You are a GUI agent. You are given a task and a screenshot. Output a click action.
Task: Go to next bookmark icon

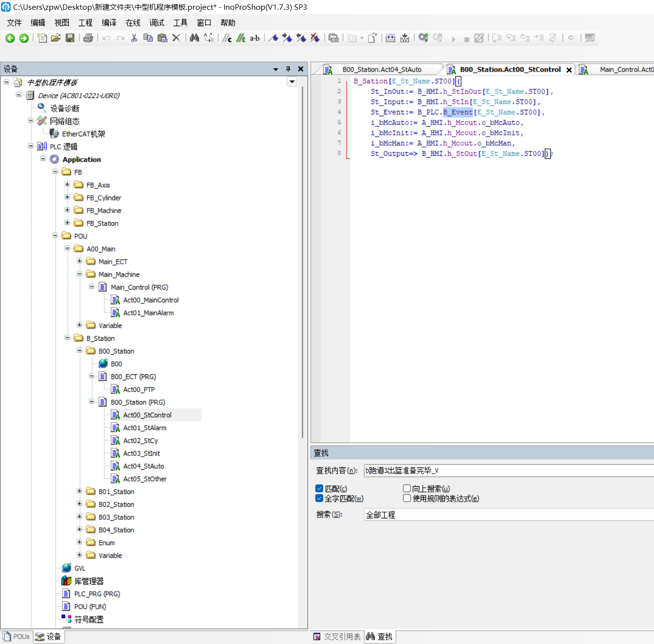point(287,38)
